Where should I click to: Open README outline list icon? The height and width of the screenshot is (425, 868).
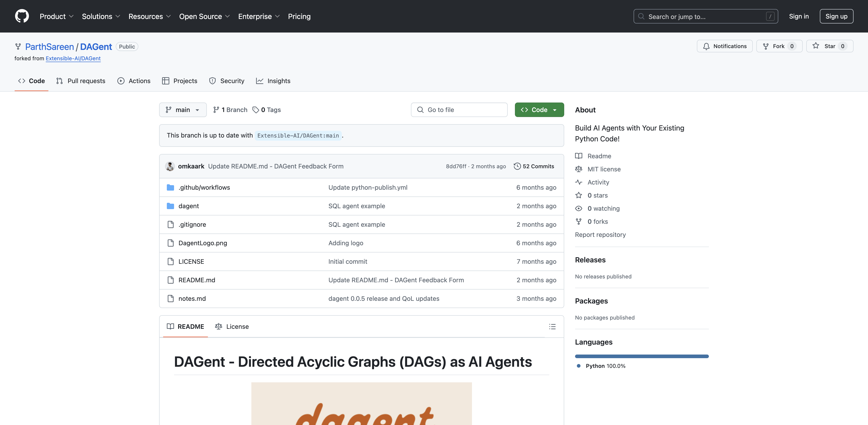552,326
